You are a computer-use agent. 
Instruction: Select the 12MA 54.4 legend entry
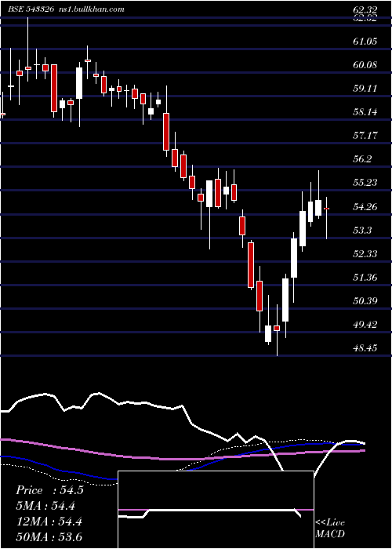coord(49,522)
